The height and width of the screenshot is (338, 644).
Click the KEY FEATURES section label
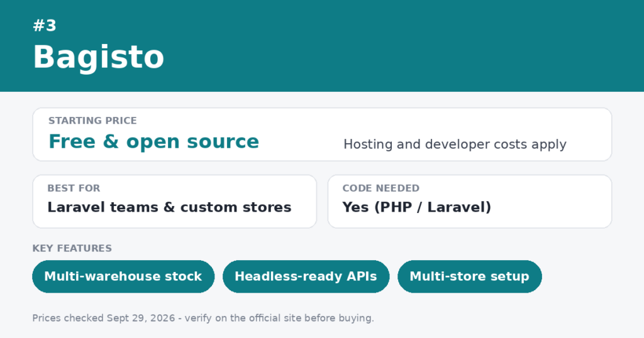72,249
